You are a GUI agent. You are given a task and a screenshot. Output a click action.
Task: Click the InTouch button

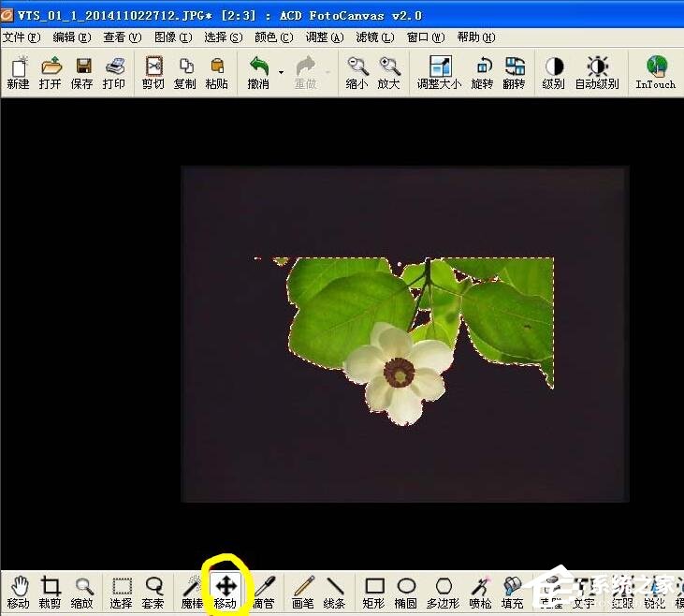pyautogui.click(x=656, y=72)
